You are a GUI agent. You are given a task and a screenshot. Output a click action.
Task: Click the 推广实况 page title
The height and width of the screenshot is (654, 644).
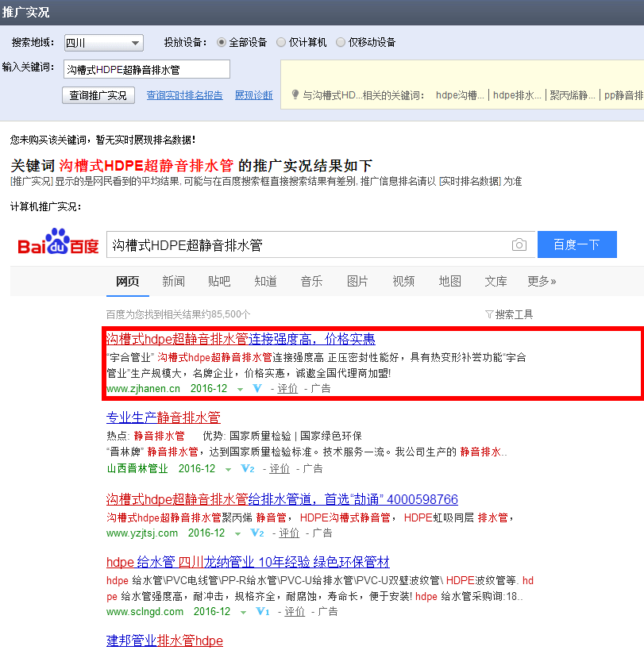coord(25,12)
